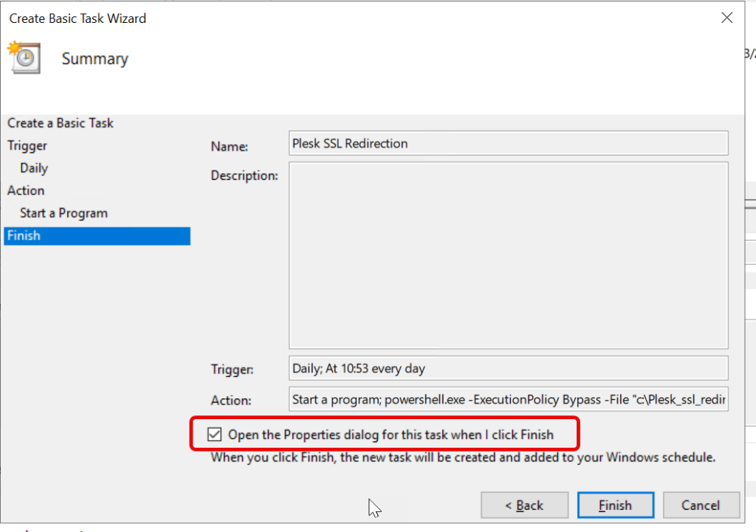The width and height of the screenshot is (756, 532).
Task: Click the Task Scheduler clock icon
Action: click(x=24, y=58)
